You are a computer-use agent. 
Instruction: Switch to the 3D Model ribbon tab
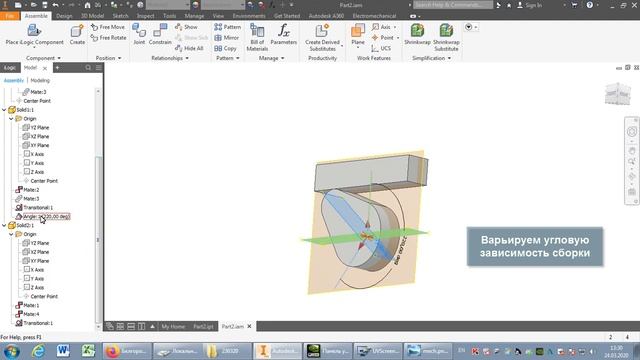[x=92, y=16]
